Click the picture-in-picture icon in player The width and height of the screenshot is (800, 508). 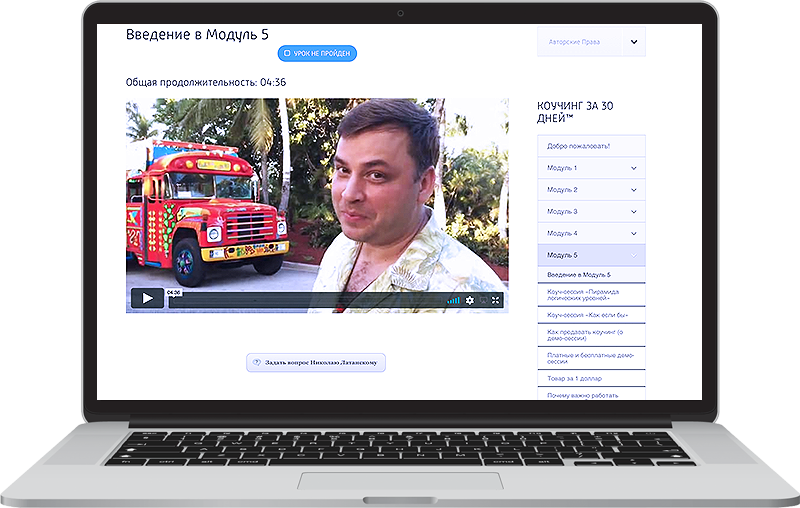483,300
